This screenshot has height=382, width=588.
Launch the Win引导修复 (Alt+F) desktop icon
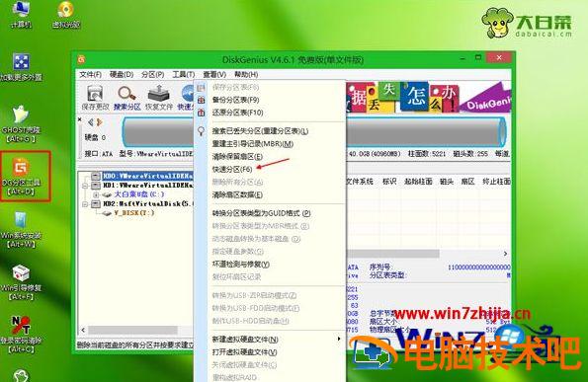[21, 282]
